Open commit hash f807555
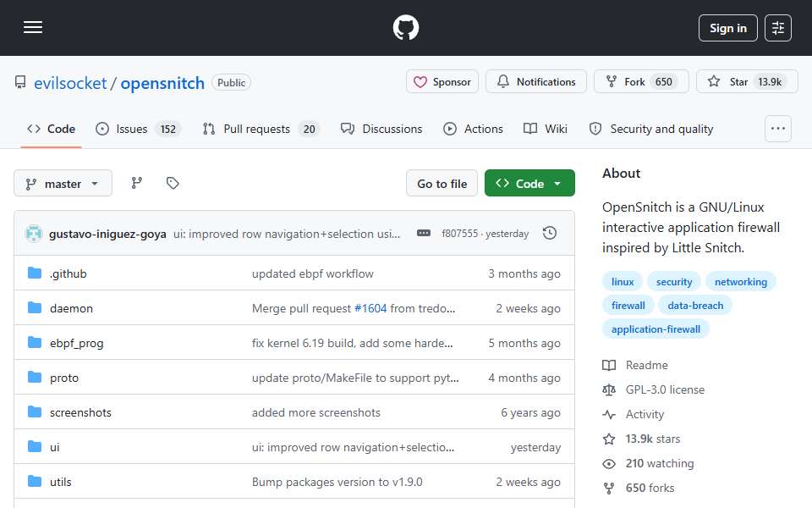The height and width of the screenshot is (508, 812). coord(460,234)
